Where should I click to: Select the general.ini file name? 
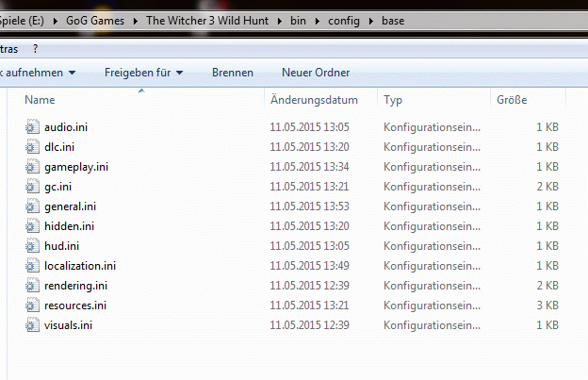(x=70, y=207)
